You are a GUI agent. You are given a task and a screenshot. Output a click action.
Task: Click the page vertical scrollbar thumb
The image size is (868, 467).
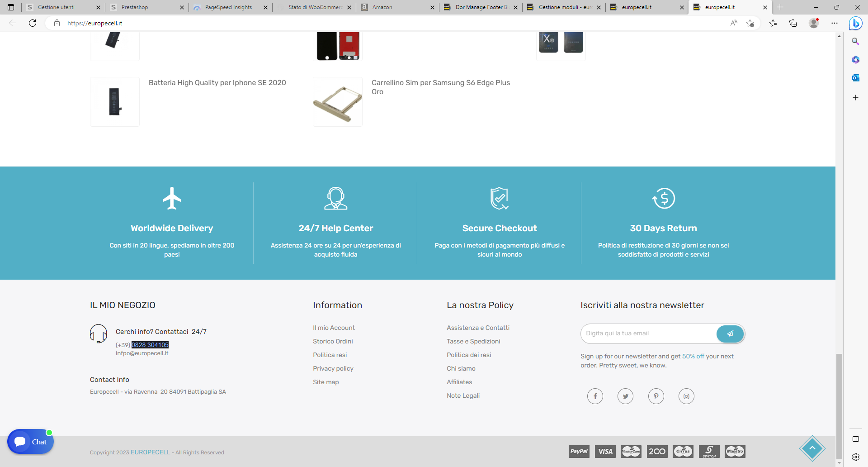(839, 406)
